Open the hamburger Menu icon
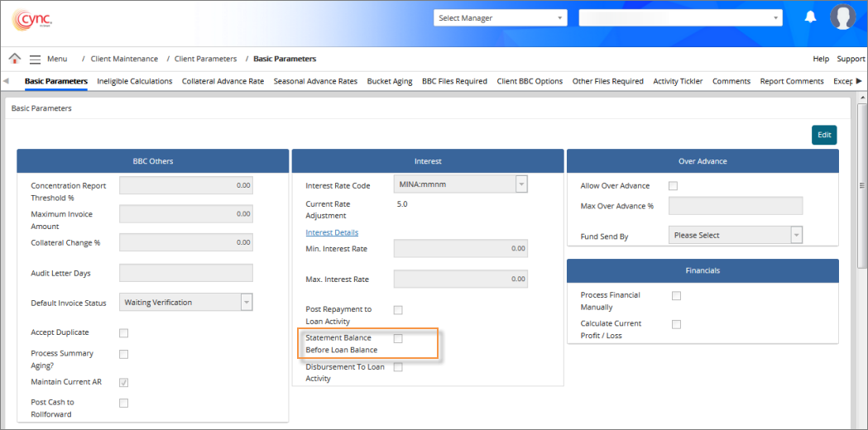Image resolution: width=868 pixels, height=430 pixels. [x=35, y=59]
